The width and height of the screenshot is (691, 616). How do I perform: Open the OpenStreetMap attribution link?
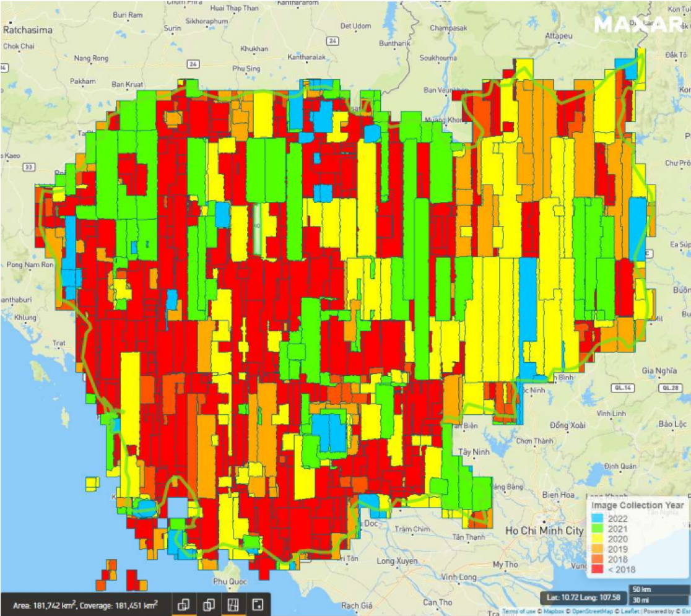click(x=592, y=611)
